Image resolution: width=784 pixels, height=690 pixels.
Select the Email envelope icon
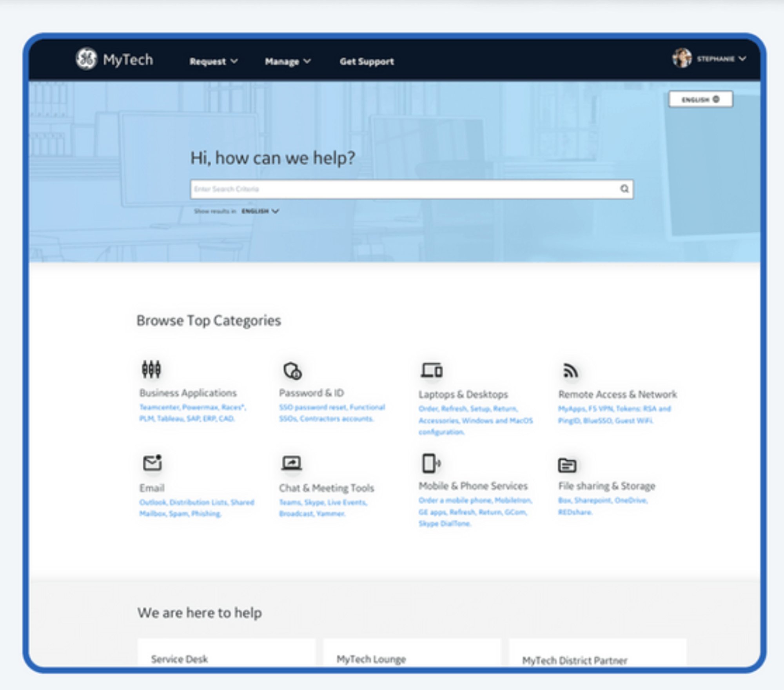[x=153, y=463]
